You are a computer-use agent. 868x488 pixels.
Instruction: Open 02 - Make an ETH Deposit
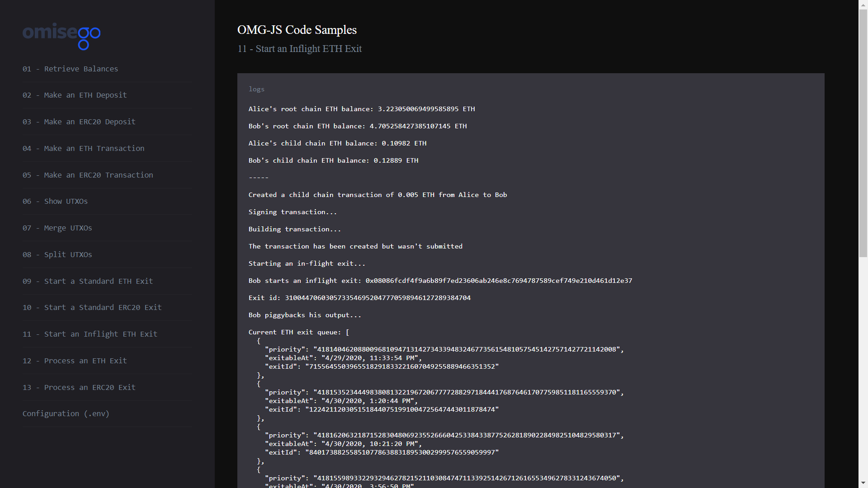pos(75,95)
